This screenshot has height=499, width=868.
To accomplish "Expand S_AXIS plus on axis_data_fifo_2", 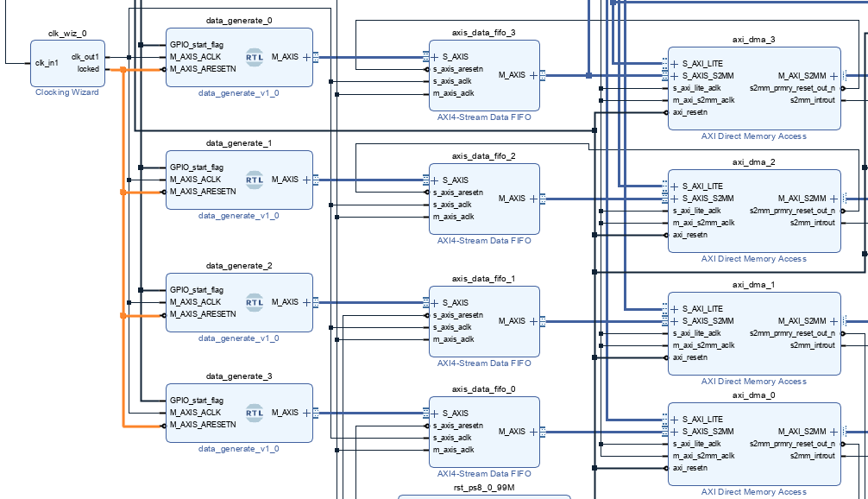I will coord(435,180).
